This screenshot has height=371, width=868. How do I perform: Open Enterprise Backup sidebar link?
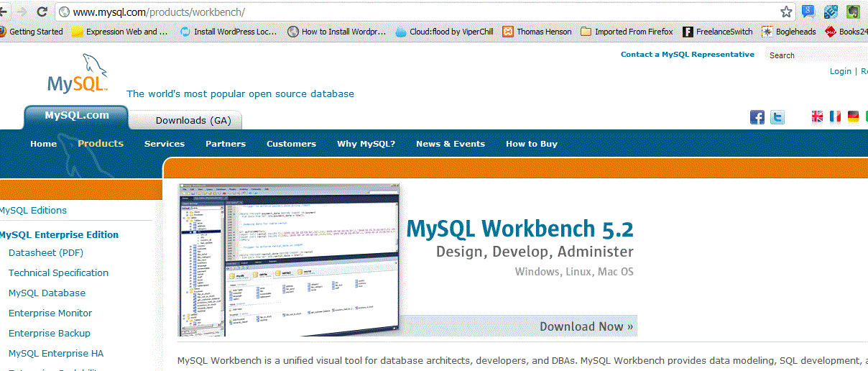(x=50, y=333)
